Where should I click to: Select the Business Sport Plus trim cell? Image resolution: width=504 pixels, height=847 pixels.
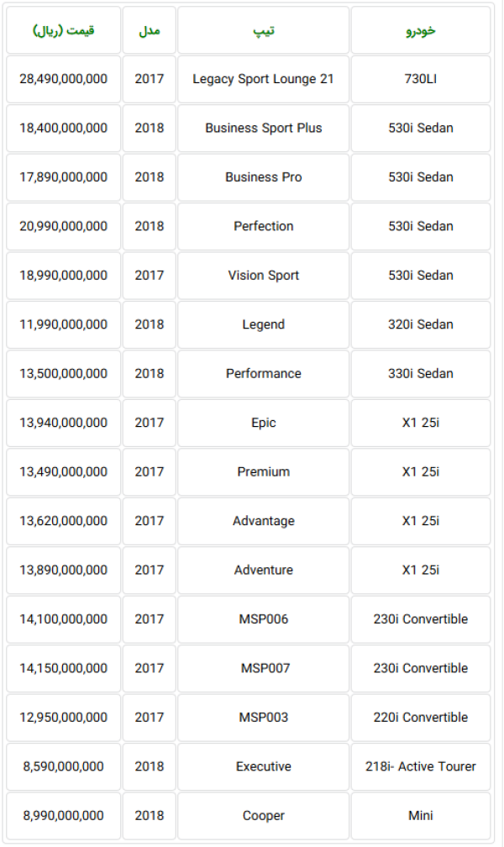point(263,128)
